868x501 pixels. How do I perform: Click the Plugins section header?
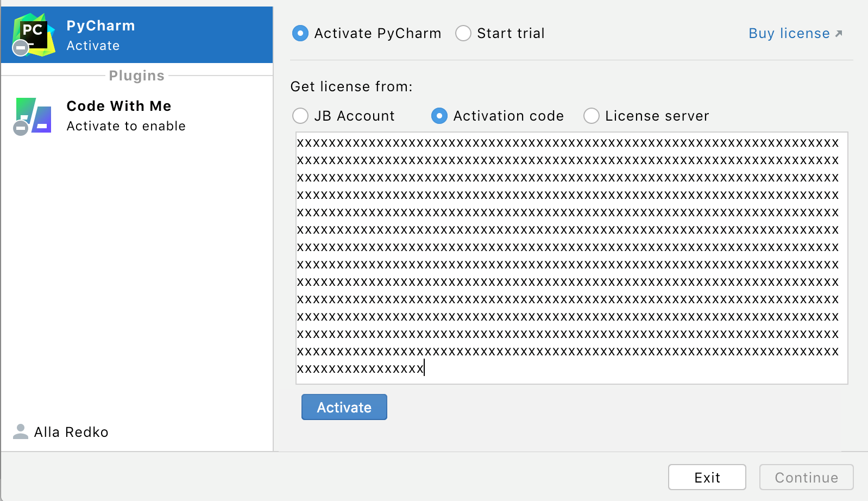tap(136, 76)
